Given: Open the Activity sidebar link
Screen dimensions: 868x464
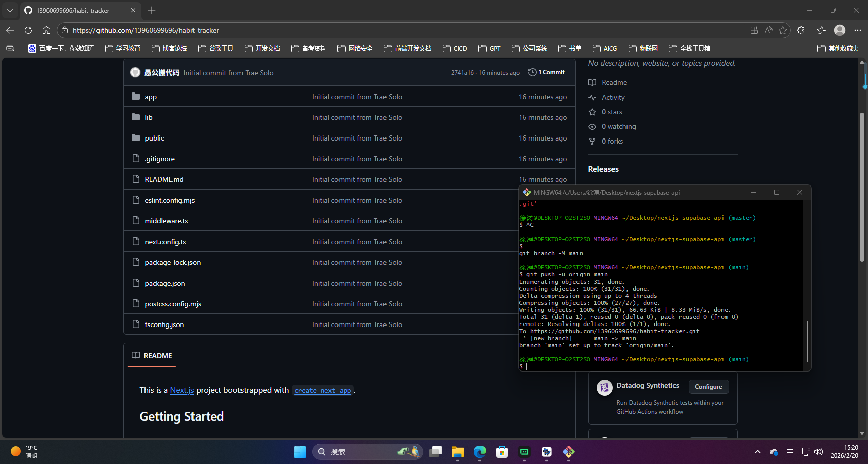Looking at the screenshot, I should [x=607, y=97].
